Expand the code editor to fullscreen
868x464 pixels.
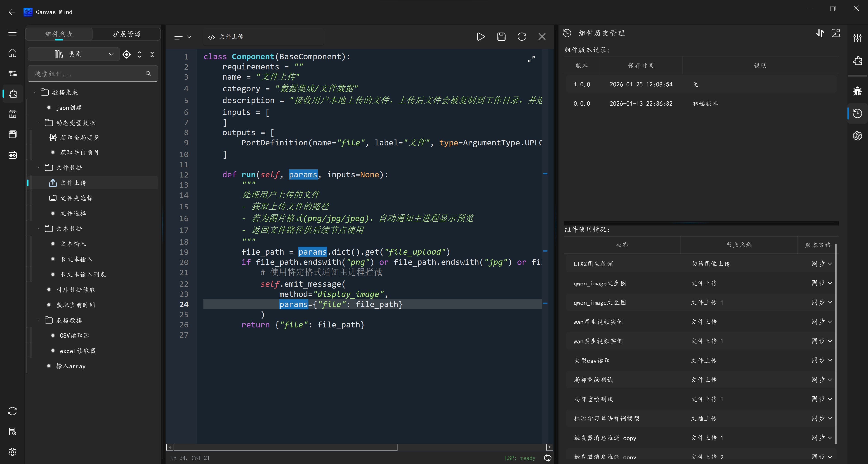click(x=531, y=59)
